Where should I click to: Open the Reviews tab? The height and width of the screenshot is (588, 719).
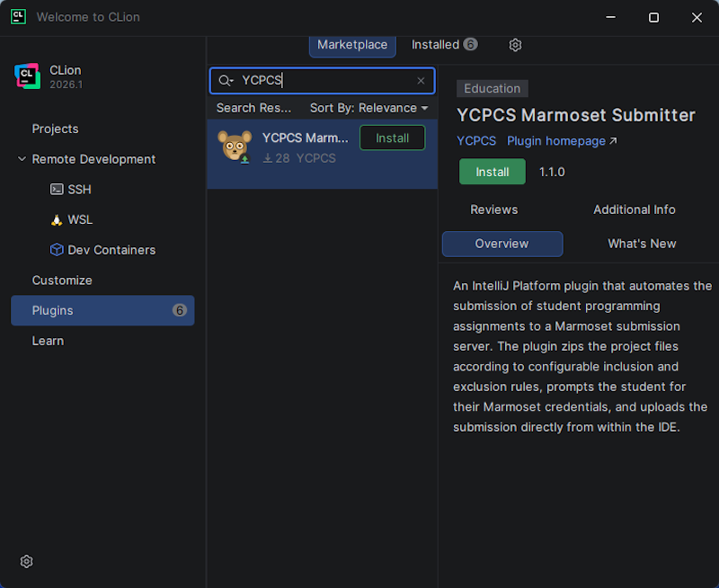click(493, 209)
